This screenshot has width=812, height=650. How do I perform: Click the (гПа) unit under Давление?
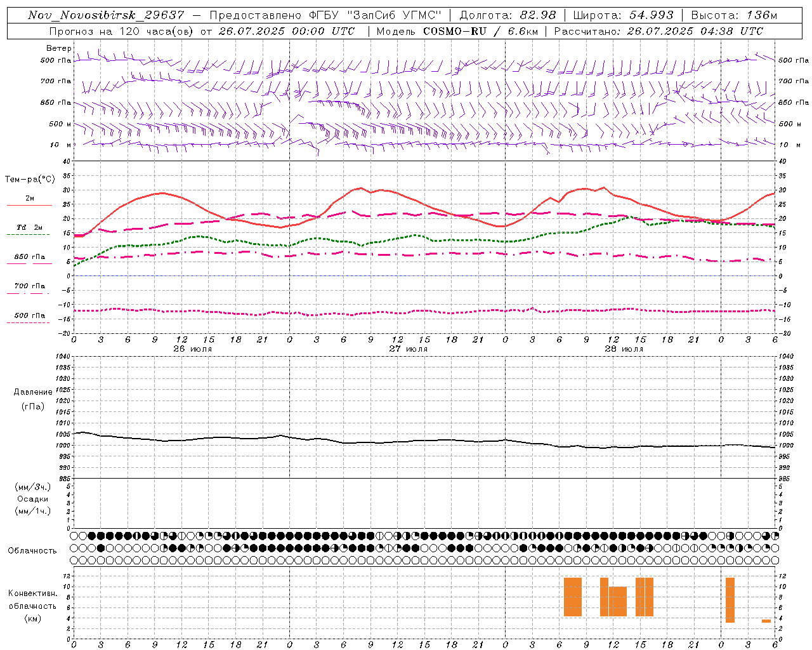point(33,406)
